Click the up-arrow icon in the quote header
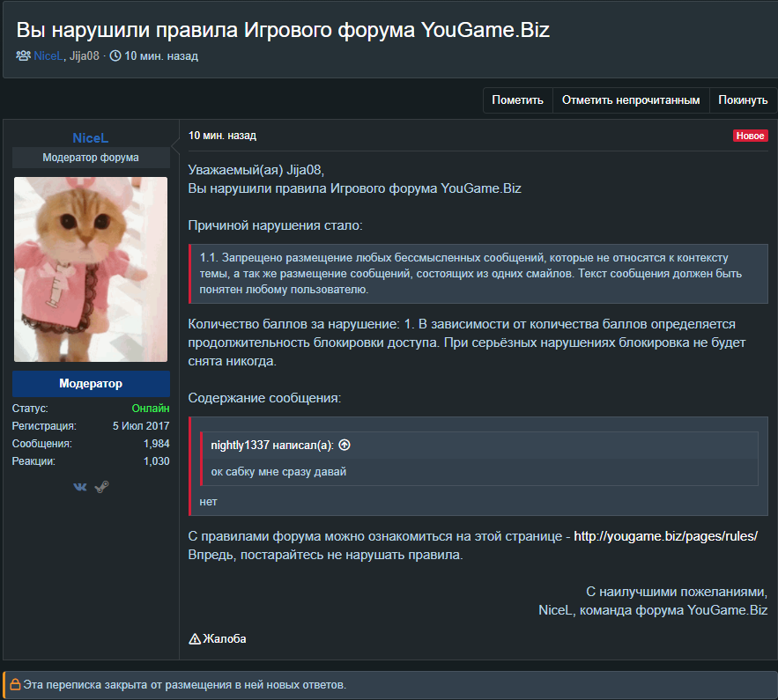778x700 pixels. pos(345,446)
